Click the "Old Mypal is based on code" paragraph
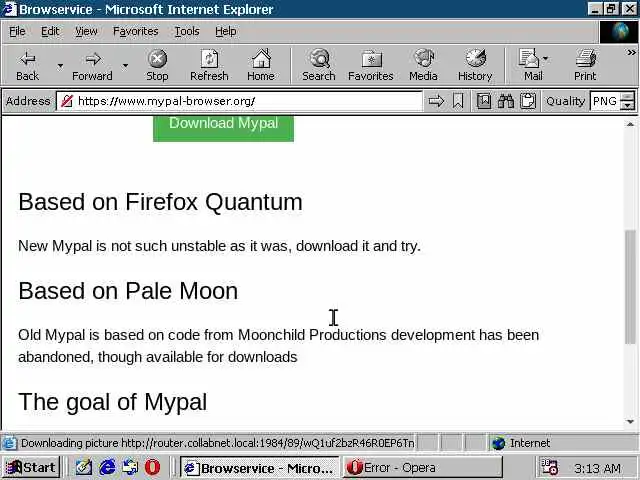This screenshot has width=640, height=480. pyautogui.click(x=279, y=346)
